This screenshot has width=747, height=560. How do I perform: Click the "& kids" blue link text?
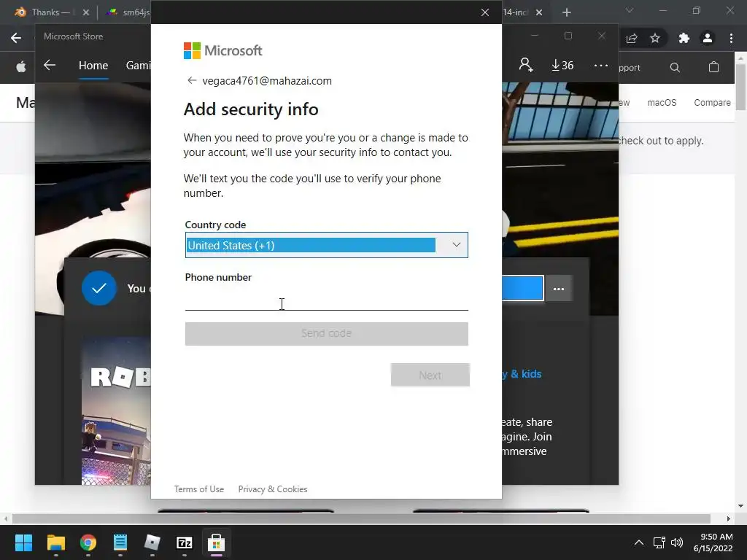click(x=526, y=374)
